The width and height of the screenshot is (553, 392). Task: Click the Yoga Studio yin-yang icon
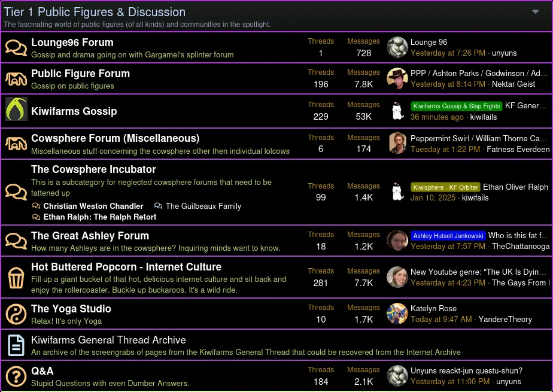click(16, 314)
